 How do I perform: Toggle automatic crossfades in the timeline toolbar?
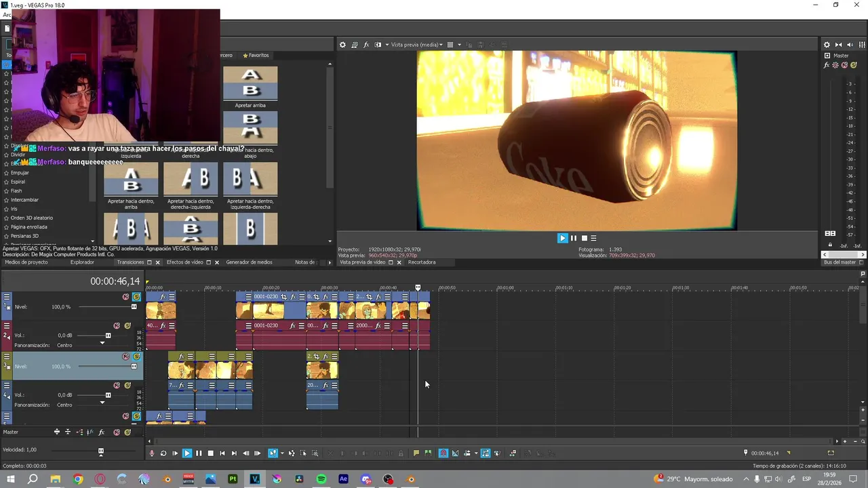click(x=455, y=453)
